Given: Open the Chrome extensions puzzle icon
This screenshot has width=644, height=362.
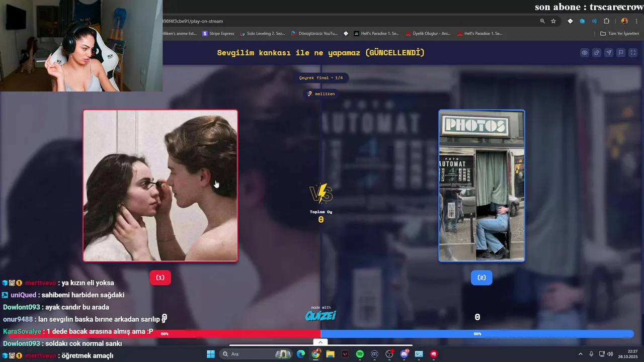Looking at the screenshot, I should coord(606,21).
